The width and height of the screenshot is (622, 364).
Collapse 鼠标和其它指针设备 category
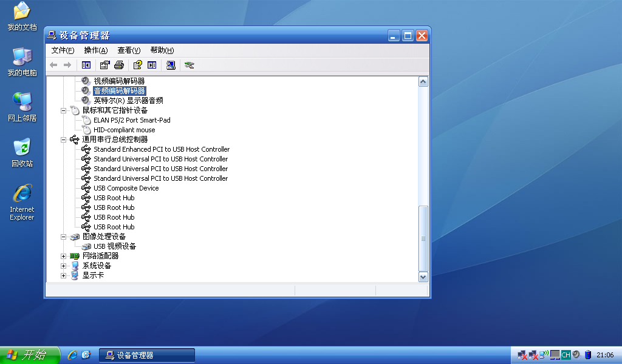(x=63, y=110)
